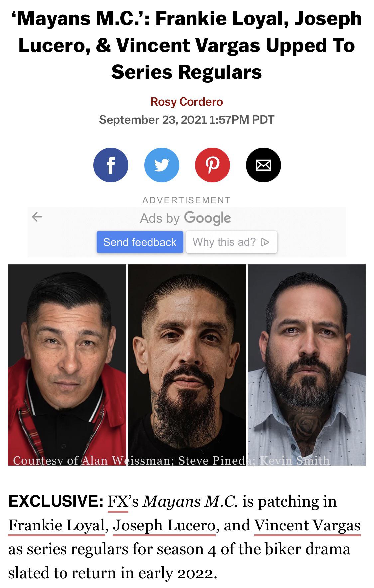Tap the photo of man in red jacket
This screenshot has height=588, width=374.
click(67, 365)
